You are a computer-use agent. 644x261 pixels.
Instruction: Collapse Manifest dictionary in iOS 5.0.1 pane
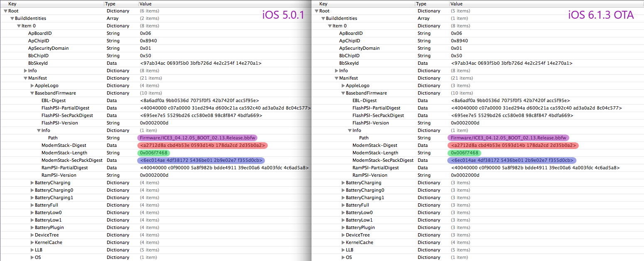tap(25, 78)
